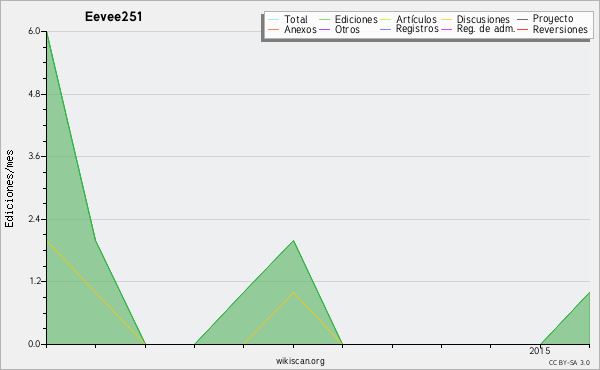This screenshot has width=600, height=370.
Task: Click the 2015 x-axis label
Action: tap(540, 351)
